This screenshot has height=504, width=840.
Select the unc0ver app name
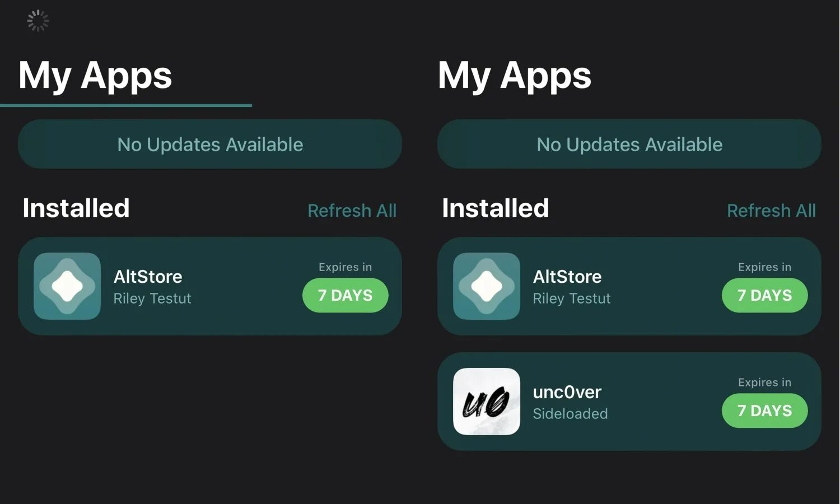567,392
